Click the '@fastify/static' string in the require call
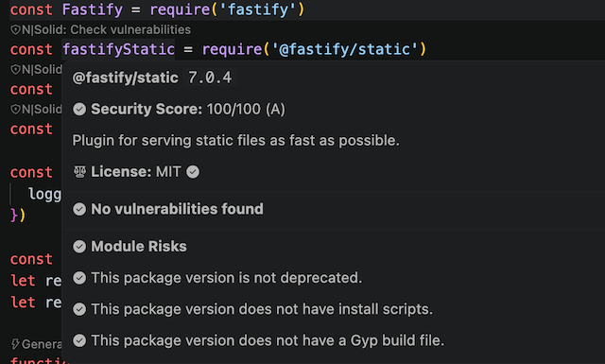 [x=345, y=49]
